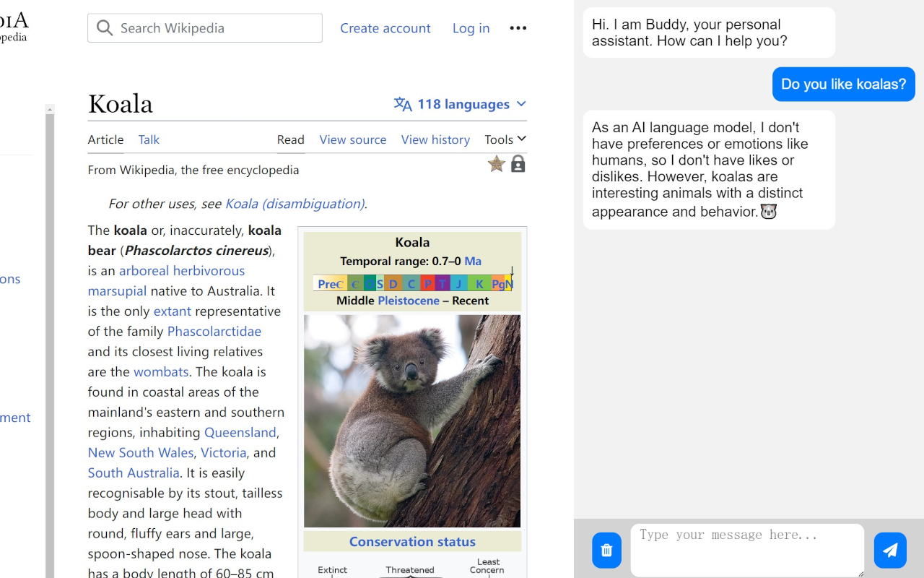Click the Create account link
The image size is (924, 578).
[x=385, y=27]
